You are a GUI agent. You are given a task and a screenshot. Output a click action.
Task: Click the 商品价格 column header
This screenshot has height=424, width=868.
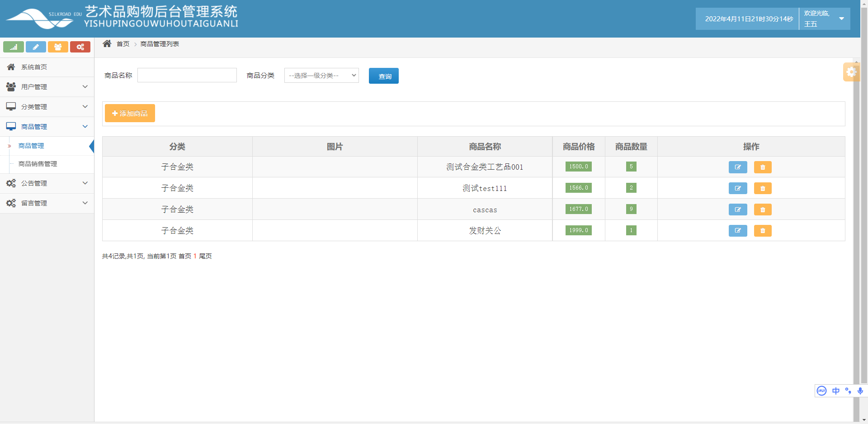579,147
